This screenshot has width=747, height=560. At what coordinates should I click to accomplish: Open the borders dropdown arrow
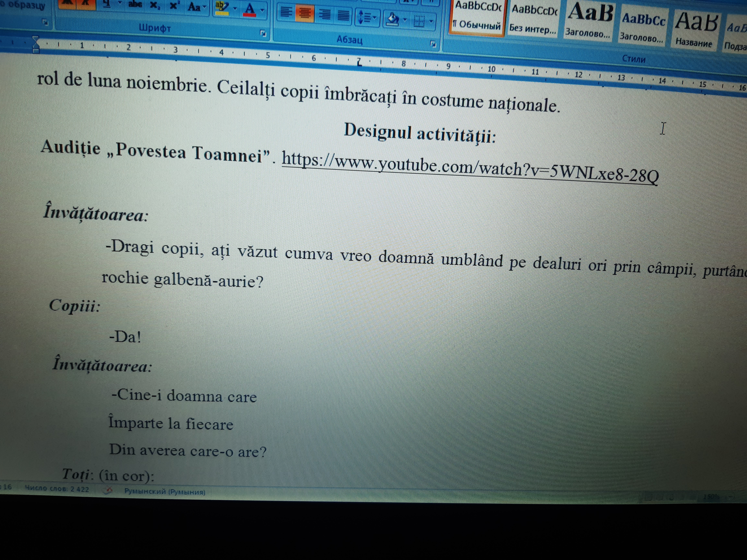pyautogui.click(x=431, y=22)
